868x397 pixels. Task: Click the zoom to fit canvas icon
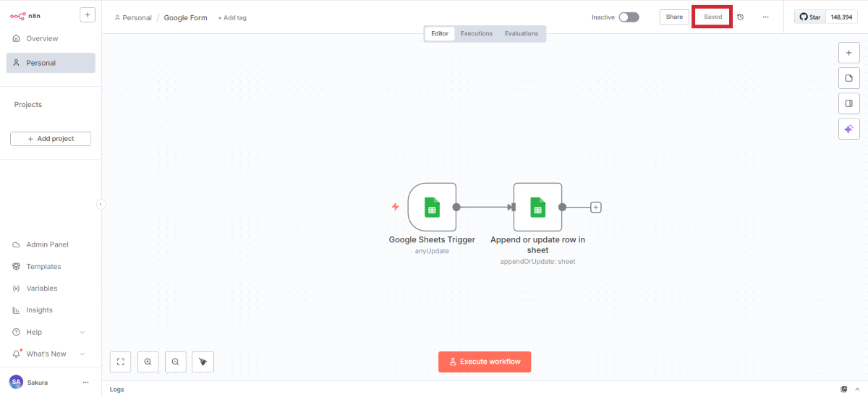(x=121, y=362)
